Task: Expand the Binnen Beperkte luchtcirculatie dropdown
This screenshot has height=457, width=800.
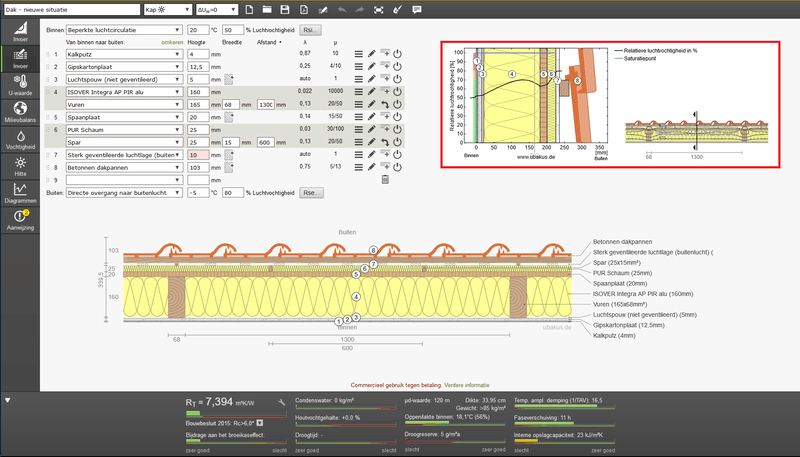Action: pos(124,30)
